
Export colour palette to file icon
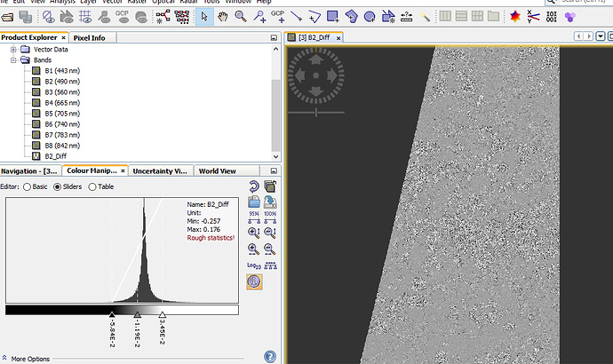point(270,202)
